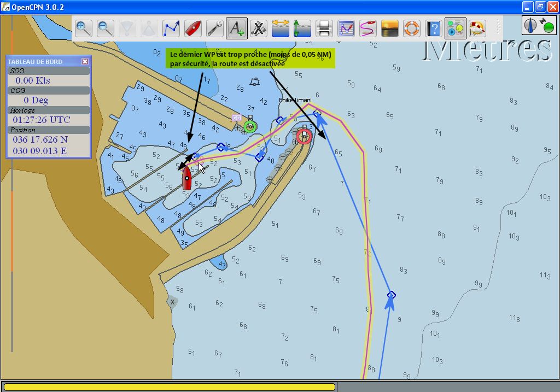Close the Tableau de Bord panel

(x=85, y=62)
